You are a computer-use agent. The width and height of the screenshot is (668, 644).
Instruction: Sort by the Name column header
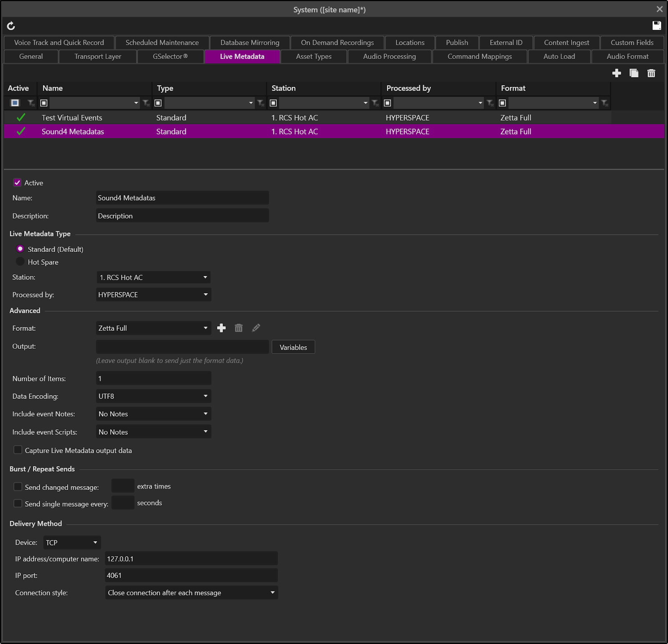pos(95,88)
